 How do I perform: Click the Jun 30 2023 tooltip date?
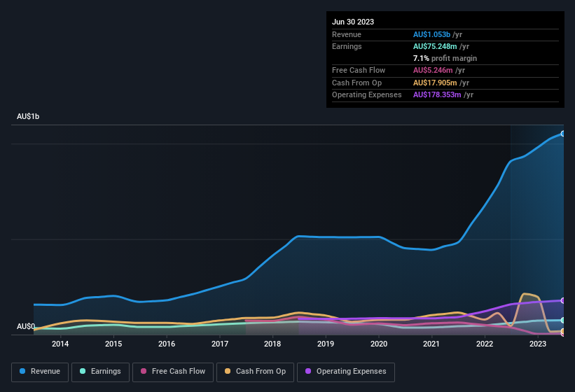353,22
